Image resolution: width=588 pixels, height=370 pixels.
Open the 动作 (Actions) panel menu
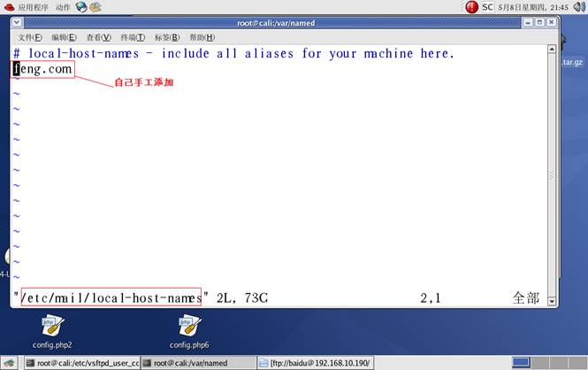pos(63,7)
